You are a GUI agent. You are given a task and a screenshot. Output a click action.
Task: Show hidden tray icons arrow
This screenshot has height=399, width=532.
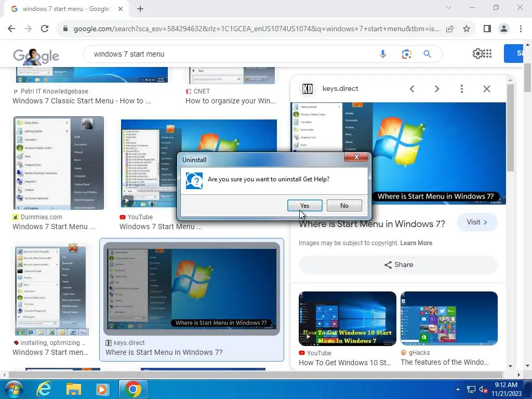pyautogui.click(x=458, y=389)
